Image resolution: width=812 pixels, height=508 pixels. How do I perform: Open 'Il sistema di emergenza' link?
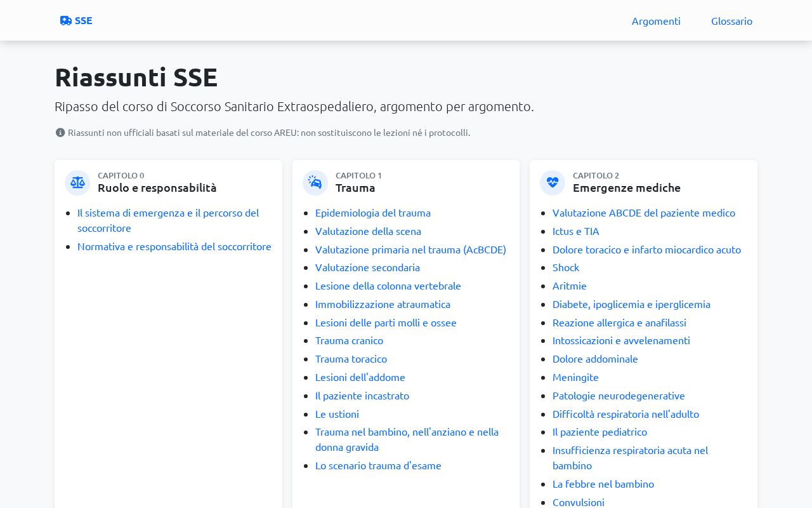pyautogui.click(x=168, y=220)
